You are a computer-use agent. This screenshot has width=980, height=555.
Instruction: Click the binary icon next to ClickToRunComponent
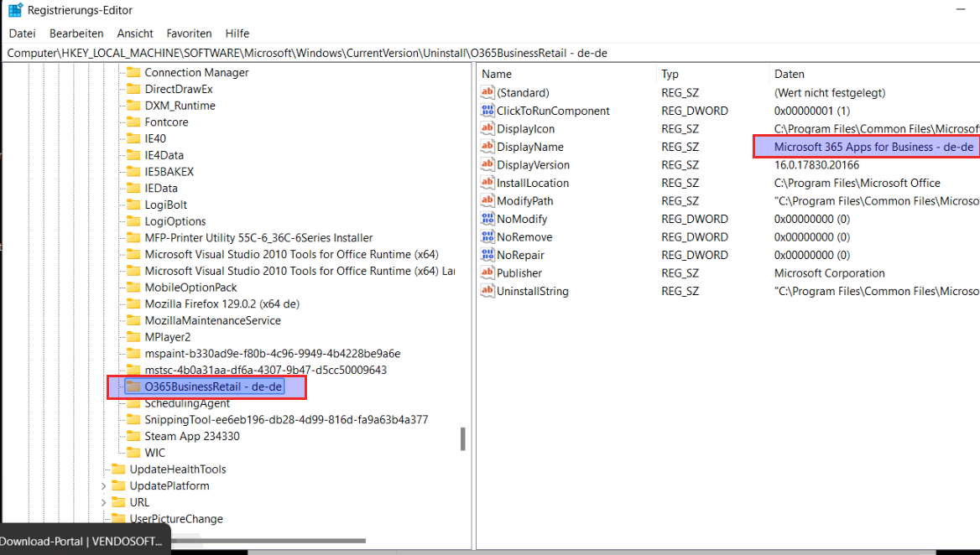point(487,111)
